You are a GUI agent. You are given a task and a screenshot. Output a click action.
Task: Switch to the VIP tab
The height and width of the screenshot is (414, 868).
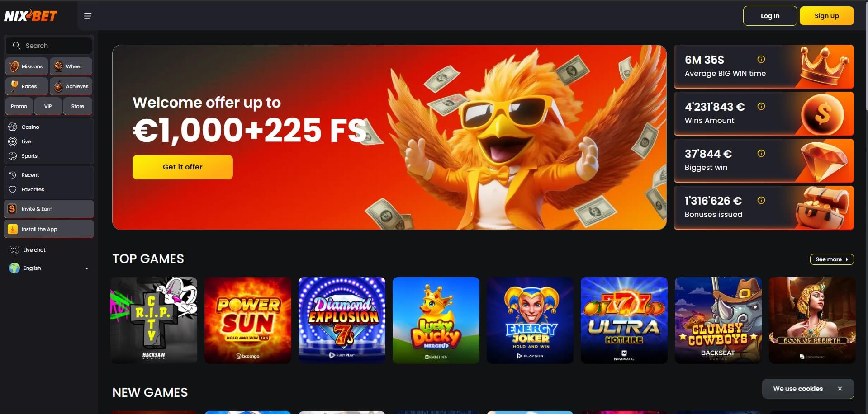(48, 106)
